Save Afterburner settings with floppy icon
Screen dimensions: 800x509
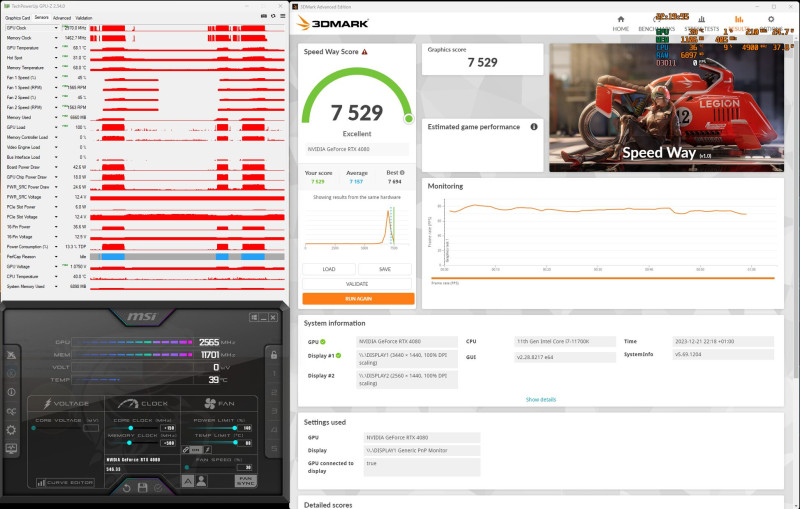[142, 488]
